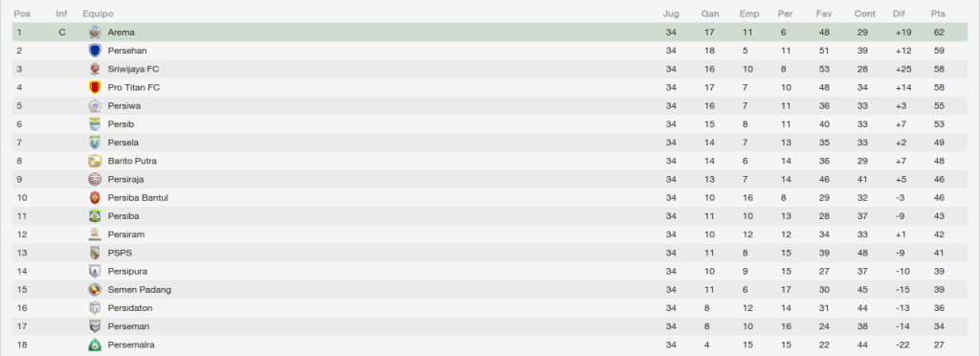Viewport: 980px width, 356px height.
Task: Open the Persipura team link
Action: point(127,272)
